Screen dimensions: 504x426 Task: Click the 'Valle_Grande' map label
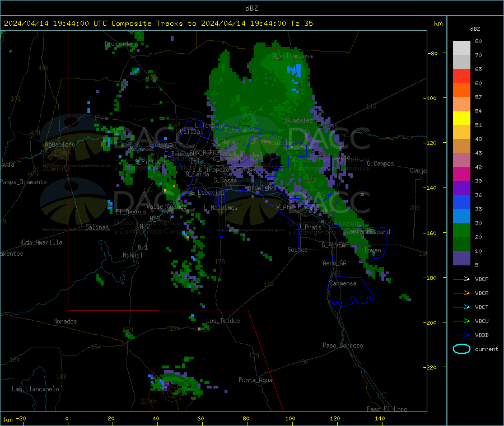(166, 207)
